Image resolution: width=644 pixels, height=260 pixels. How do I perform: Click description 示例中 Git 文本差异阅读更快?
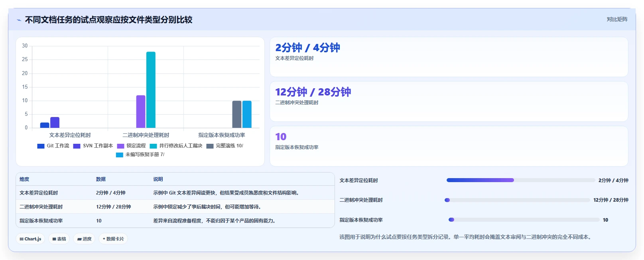[x=226, y=193]
